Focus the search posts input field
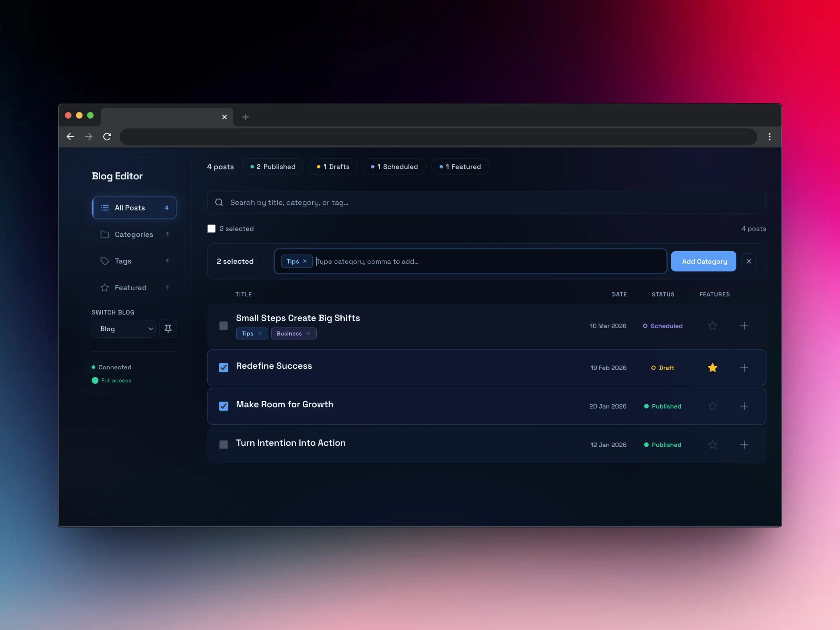The image size is (840, 630). pos(486,203)
